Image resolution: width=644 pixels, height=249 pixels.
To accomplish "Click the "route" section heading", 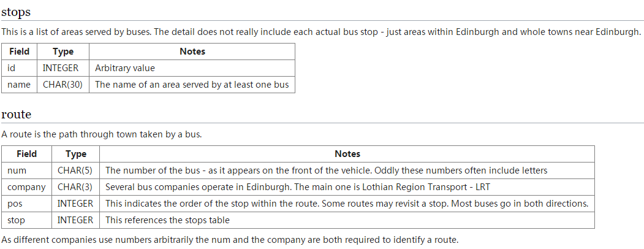I will [16, 114].
